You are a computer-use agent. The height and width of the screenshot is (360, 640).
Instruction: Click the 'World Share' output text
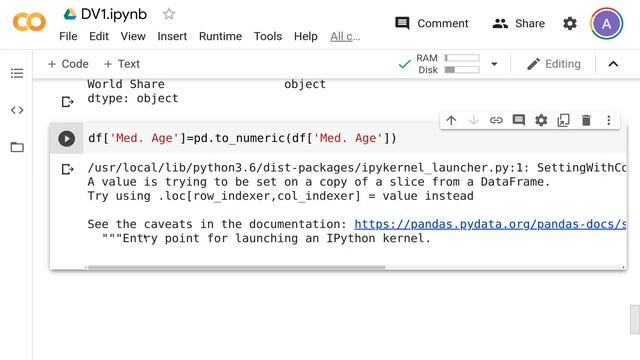point(126,84)
